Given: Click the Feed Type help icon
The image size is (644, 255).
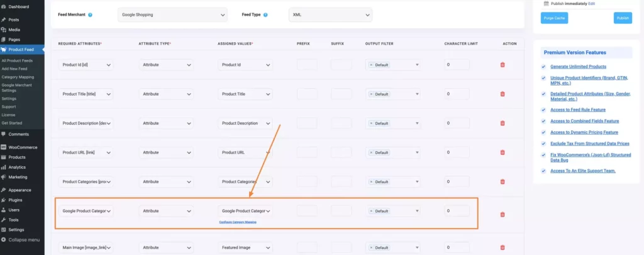Looking at the screenshot, I should click(x=265, y=15).
